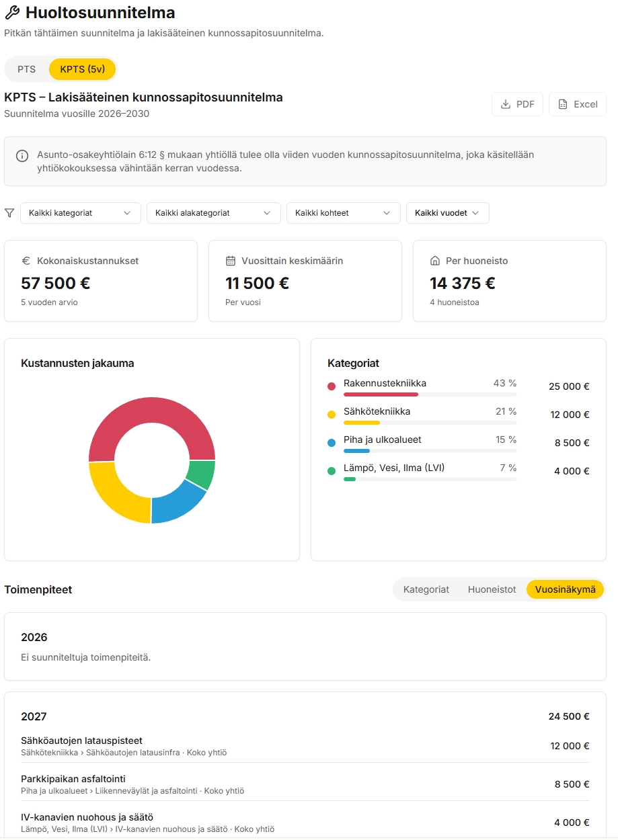Viewport: 618px width, 840px height.
Task: Click the Toimenpiteet section heading
Action: click(x=38, y=589)
